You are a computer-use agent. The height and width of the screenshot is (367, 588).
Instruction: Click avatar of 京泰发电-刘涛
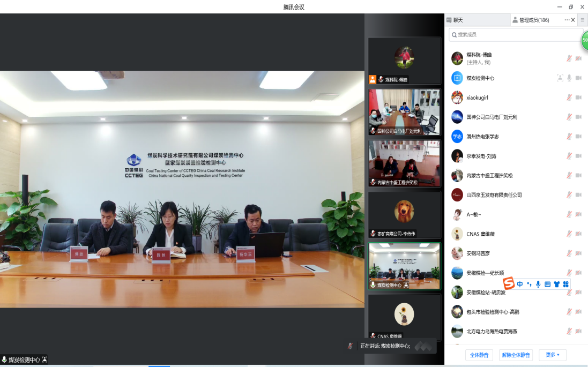coord(457,156)
